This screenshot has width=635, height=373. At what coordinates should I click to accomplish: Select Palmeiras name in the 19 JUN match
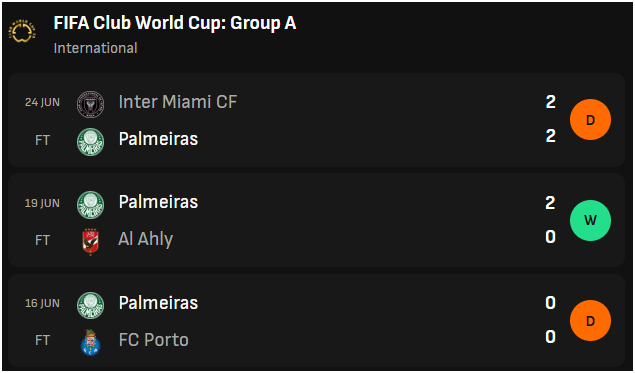coord(158,202)
